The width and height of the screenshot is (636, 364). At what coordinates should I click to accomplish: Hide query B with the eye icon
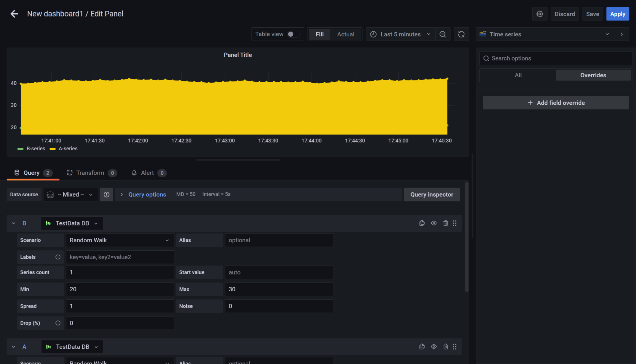tap(434, 223)
